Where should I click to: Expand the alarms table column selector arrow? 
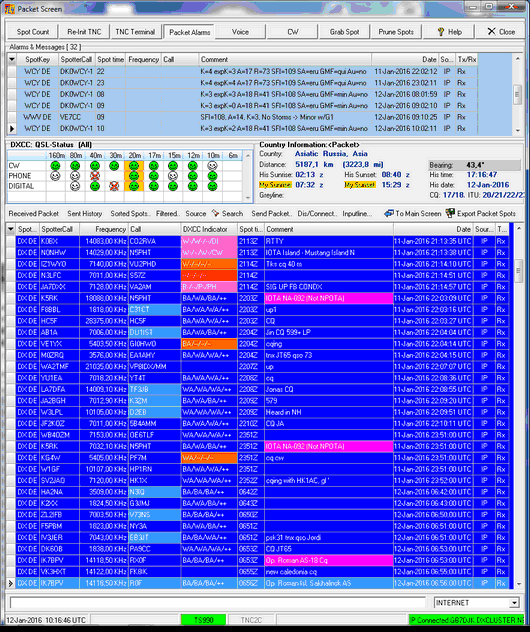(12, 59)
